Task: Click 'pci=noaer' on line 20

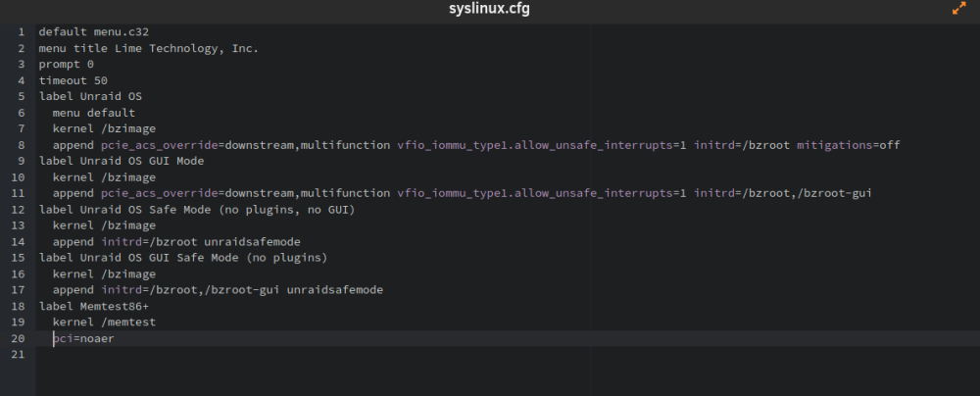Action: click(x=83, y=338)
